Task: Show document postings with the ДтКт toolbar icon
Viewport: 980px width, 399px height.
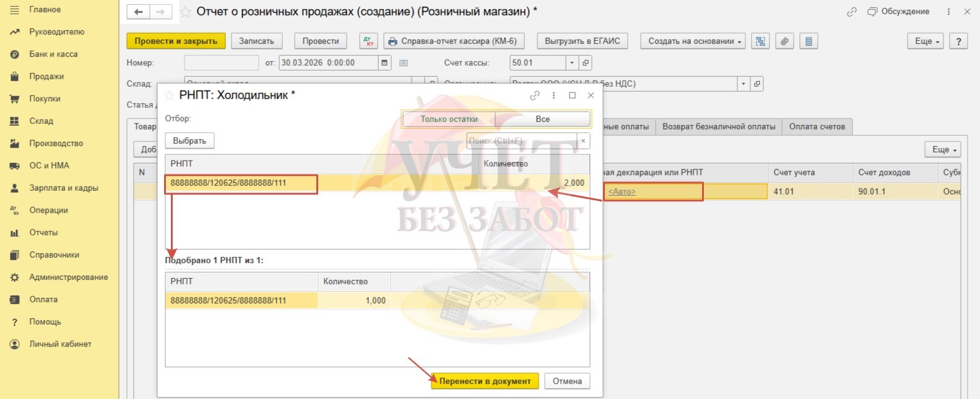Action: click(368, 41)
